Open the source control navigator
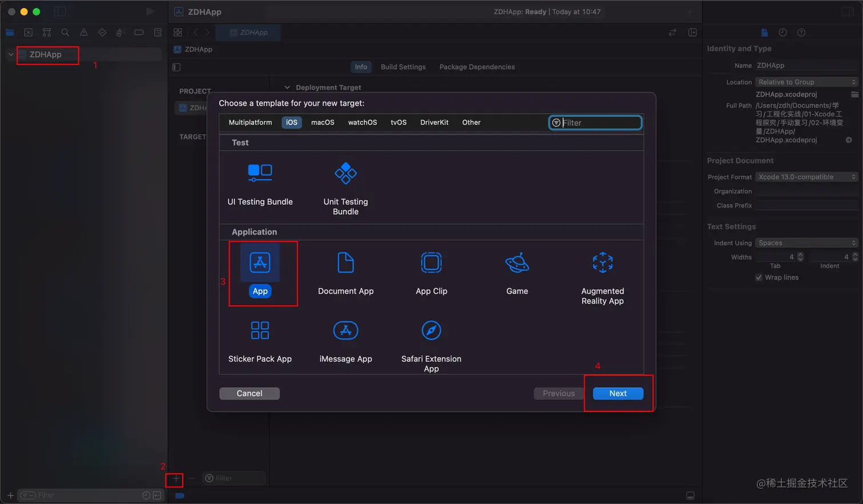 point(29,33)
